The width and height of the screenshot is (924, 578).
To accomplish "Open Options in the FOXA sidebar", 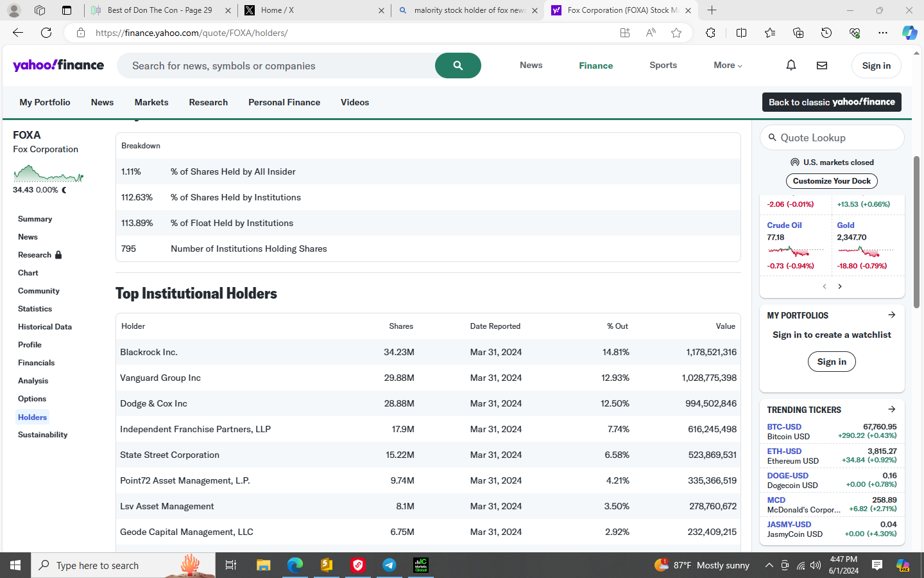I will click(x=32, y=399).
